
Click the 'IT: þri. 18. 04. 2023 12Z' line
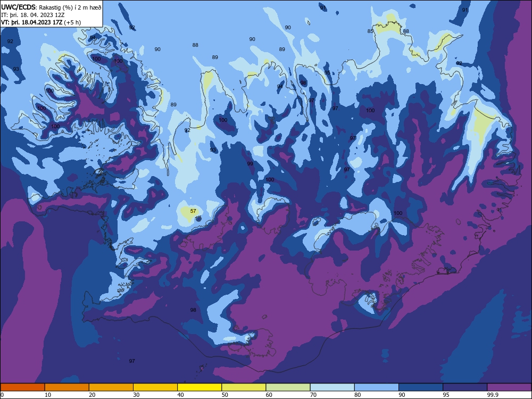point(33,15)
